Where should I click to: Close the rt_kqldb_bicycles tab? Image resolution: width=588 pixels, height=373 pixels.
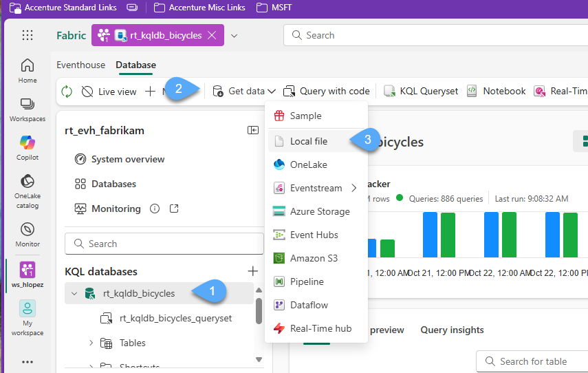click(x=212, y=35)
